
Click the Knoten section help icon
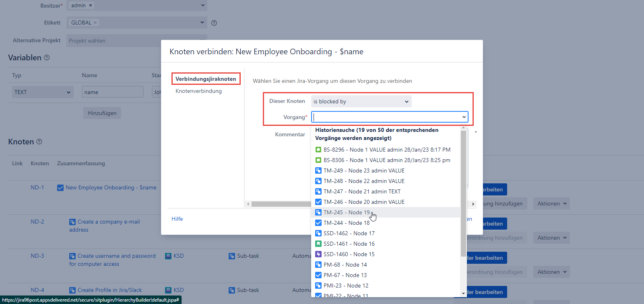[39, 142]
